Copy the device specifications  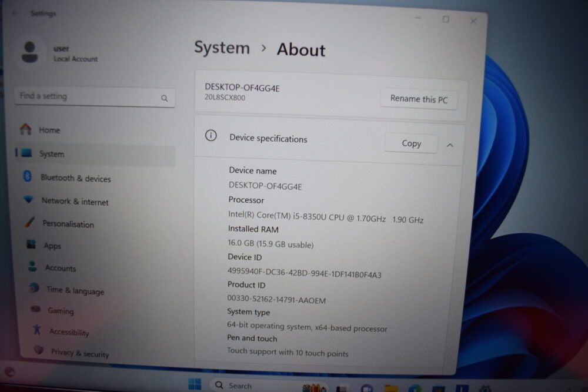[412, 143]
